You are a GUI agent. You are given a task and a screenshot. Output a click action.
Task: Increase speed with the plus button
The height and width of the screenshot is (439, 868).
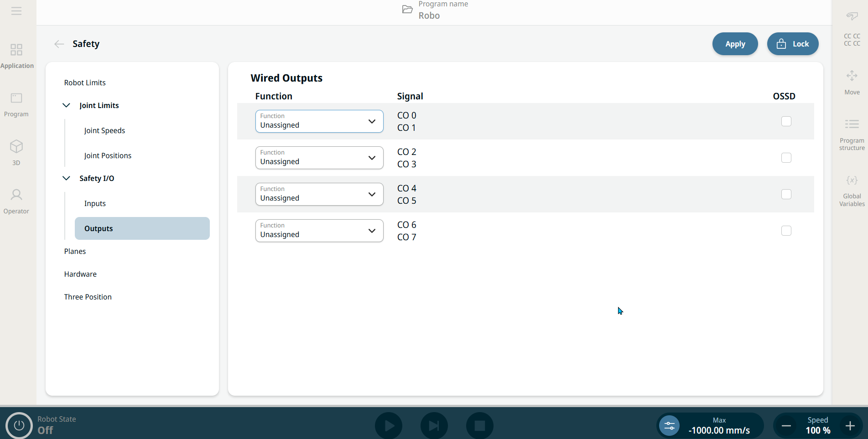[850, 426]
